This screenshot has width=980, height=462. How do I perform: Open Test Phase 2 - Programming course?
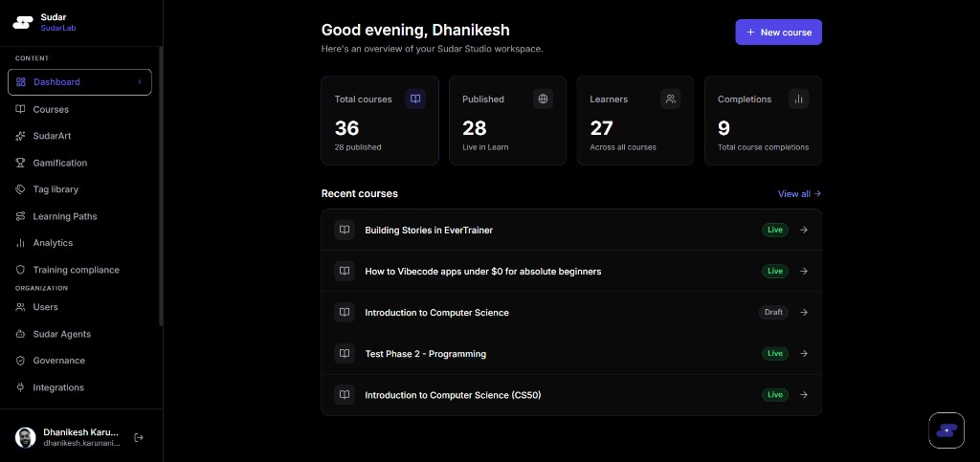tap(426, 354)
